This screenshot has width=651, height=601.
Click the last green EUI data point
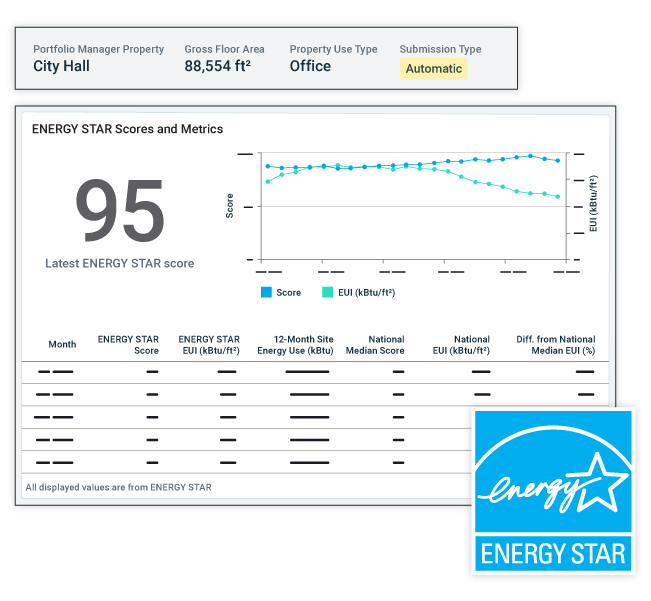(558, 197)
